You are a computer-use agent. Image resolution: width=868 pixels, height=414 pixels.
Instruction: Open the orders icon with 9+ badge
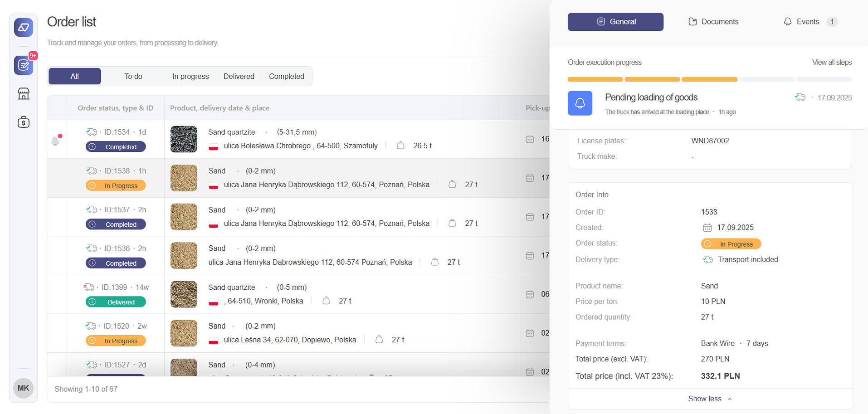pyautogui.click(x=24, y=66)
